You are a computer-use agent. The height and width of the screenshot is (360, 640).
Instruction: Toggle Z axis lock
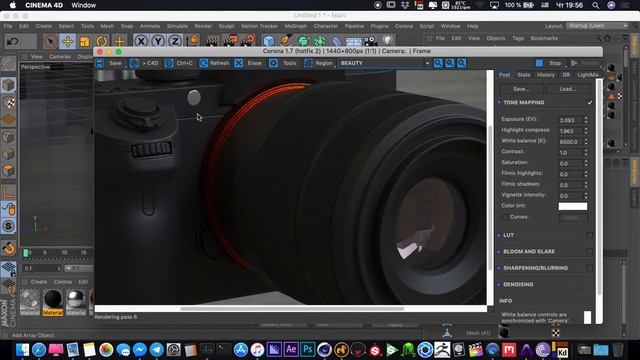[175, 42]
